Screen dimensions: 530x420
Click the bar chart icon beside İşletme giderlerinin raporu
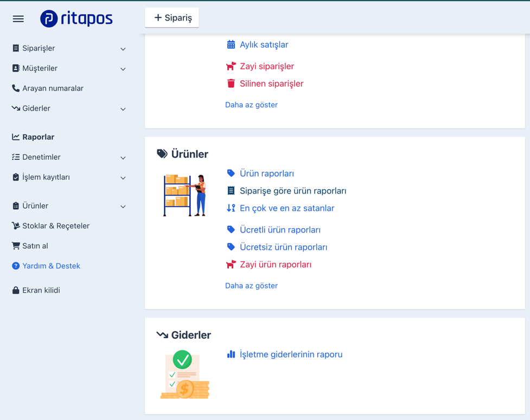(x=231, y=354)
